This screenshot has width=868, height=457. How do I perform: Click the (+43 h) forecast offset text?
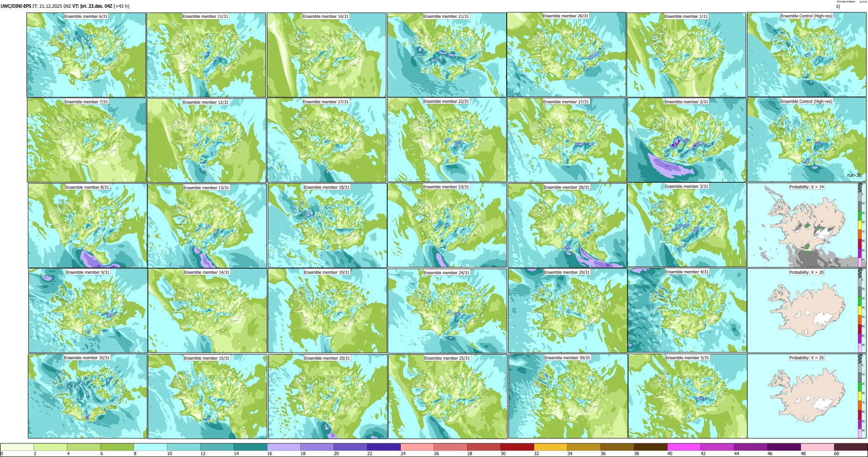pyautogui.click(x=122, y=6)
